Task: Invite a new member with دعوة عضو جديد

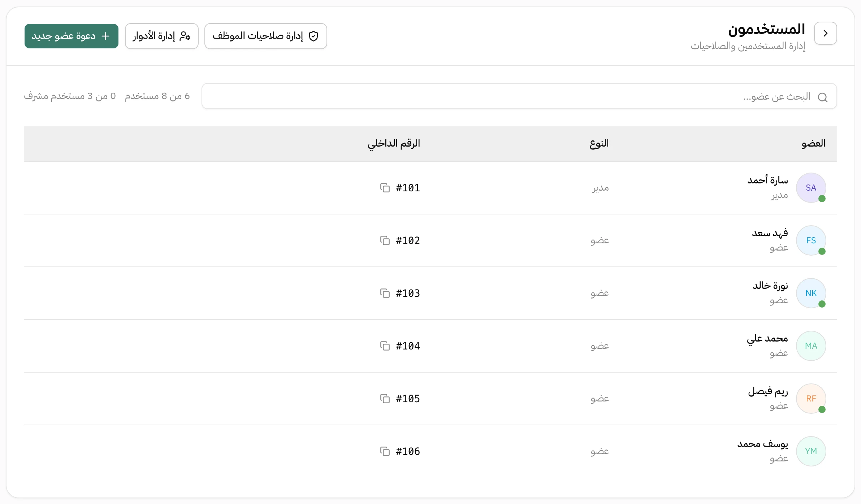Action: click(72, 36)
